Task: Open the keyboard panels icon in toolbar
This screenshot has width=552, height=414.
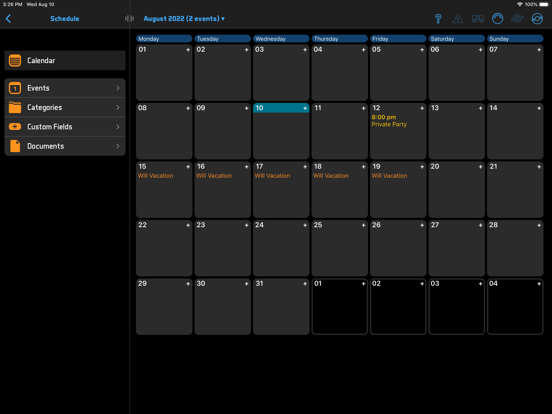Action: [478, 19]
